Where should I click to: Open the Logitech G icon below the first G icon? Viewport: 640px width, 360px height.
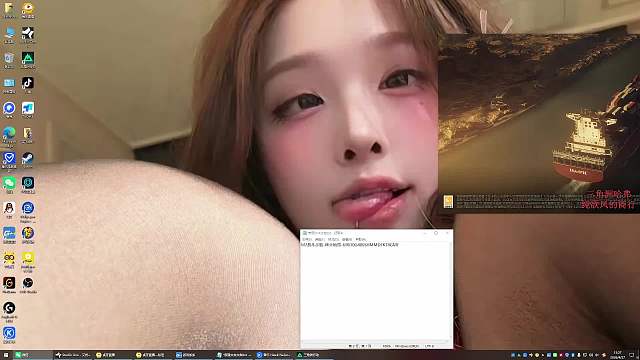tap(9, 312)
